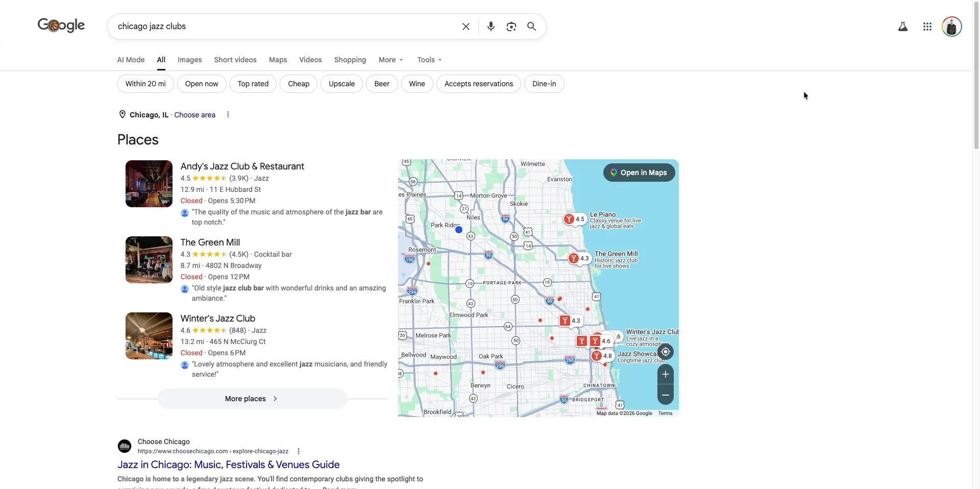Open the Google apps grid
The width and height of the screenshot is (980, 489).
pos(927,27)
